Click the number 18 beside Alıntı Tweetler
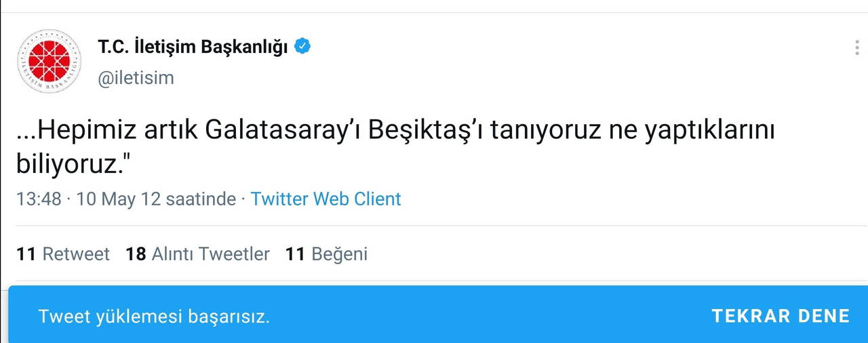868x343 pixels. pos(136,254)
